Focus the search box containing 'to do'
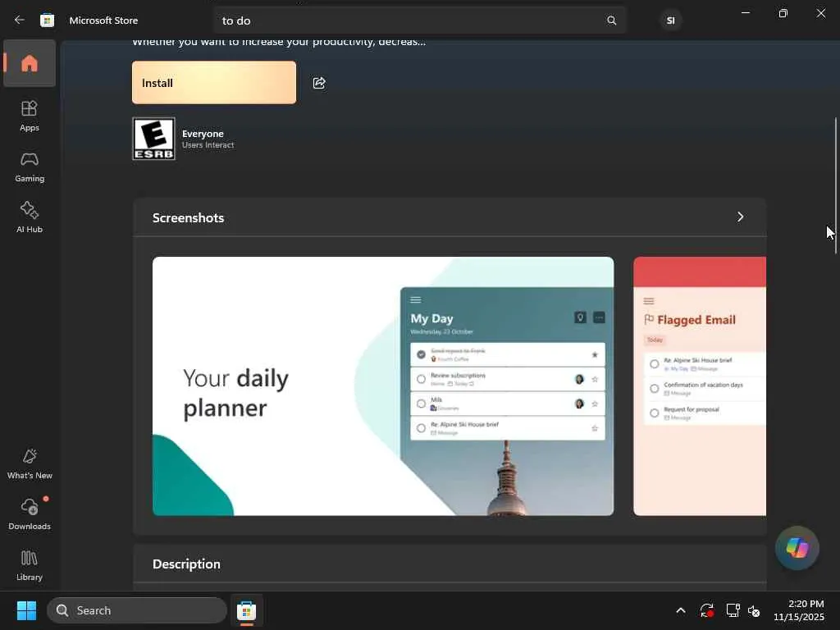This screenshot has width=840, height=630. pyautogui.click(x=419, y=21)
